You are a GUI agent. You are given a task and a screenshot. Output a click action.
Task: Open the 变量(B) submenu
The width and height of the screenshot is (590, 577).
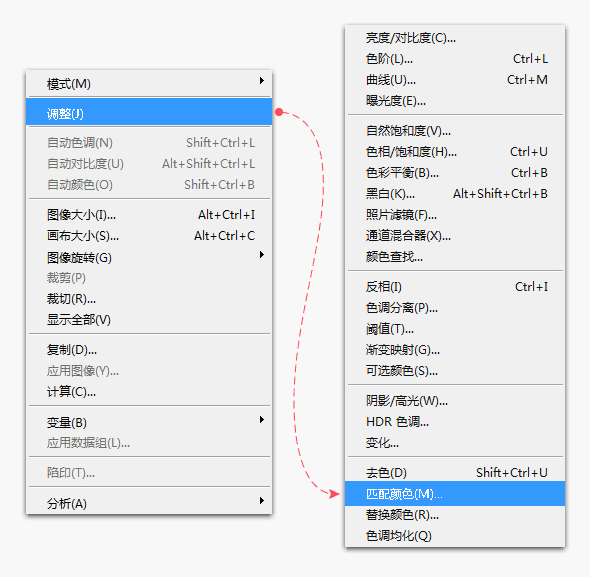(x=149, y=422)
